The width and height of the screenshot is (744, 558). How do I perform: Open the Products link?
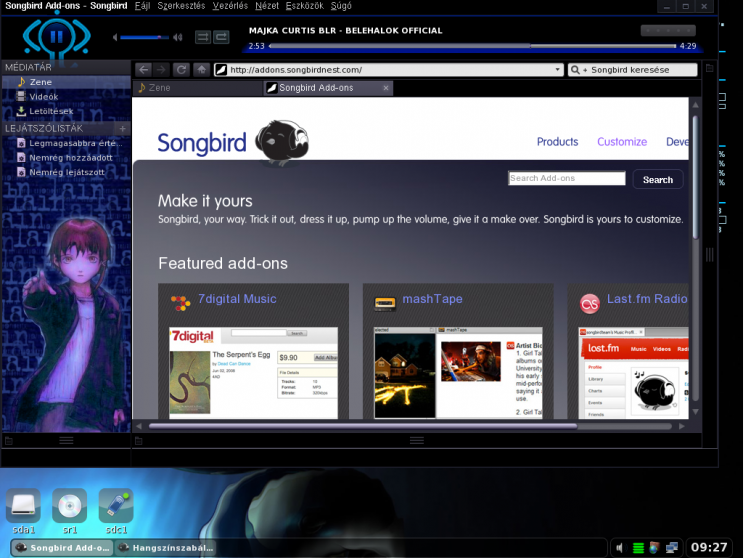(557, 142)
